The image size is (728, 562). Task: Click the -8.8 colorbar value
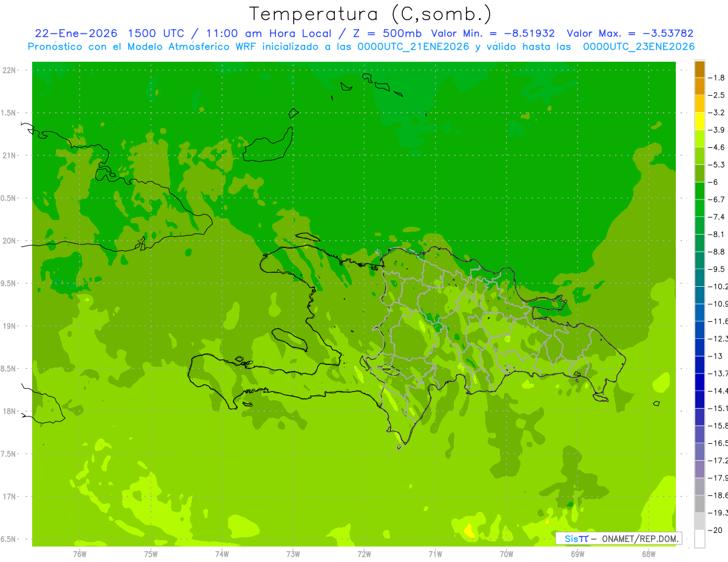(x=716, y=252)
